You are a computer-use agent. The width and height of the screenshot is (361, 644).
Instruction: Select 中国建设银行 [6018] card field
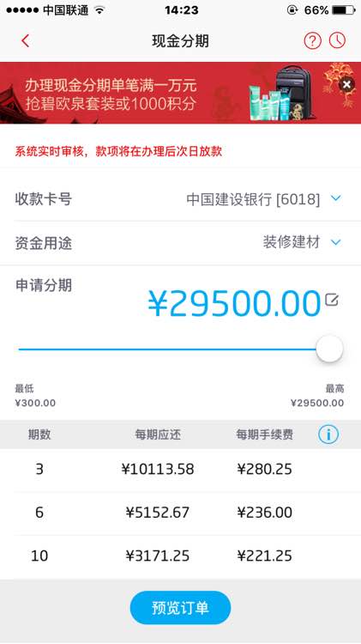[x=253, y=199]
